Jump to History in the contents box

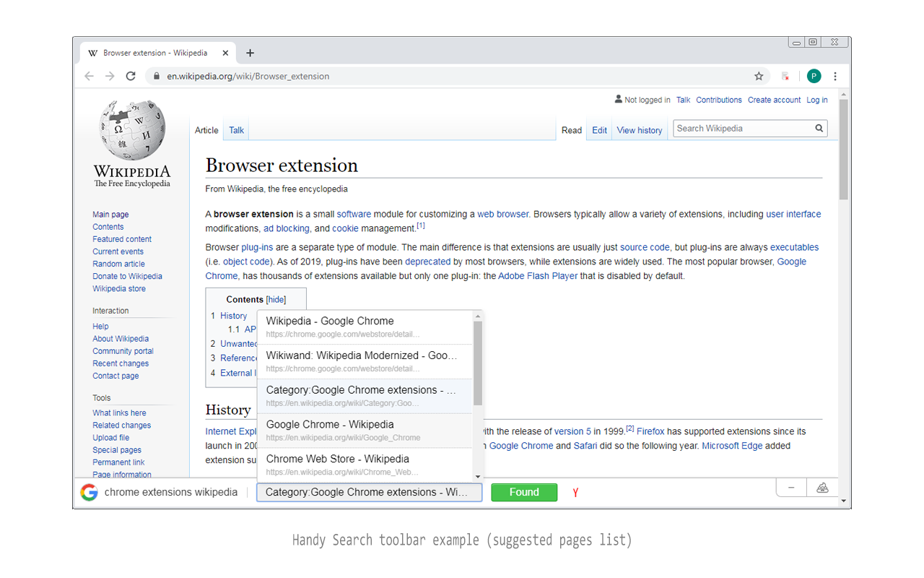pyautogui.click(x=233, y=316)
